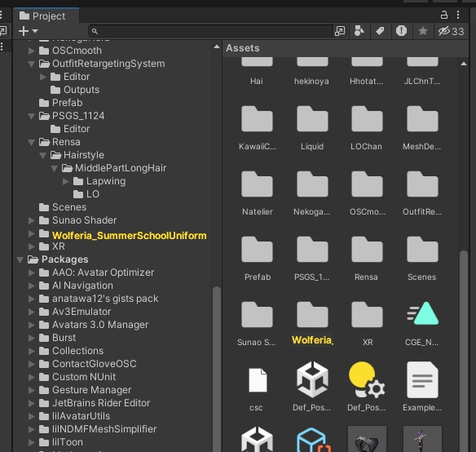Collapse the Hairstyle folder
The width and height of the screenshot is (476, 452).
tap(43, 155)
